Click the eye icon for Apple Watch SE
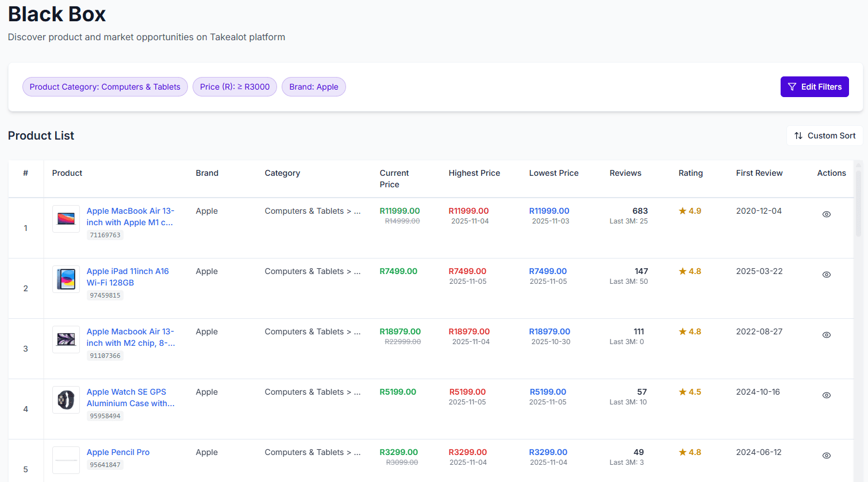Screen dimensions: 868x482 pyautogui.click(x=826, y=395)
